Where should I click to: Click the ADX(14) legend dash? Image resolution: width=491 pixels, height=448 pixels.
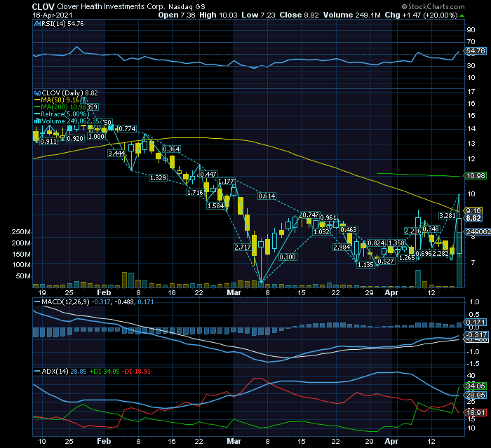click(x=37, y=372)
